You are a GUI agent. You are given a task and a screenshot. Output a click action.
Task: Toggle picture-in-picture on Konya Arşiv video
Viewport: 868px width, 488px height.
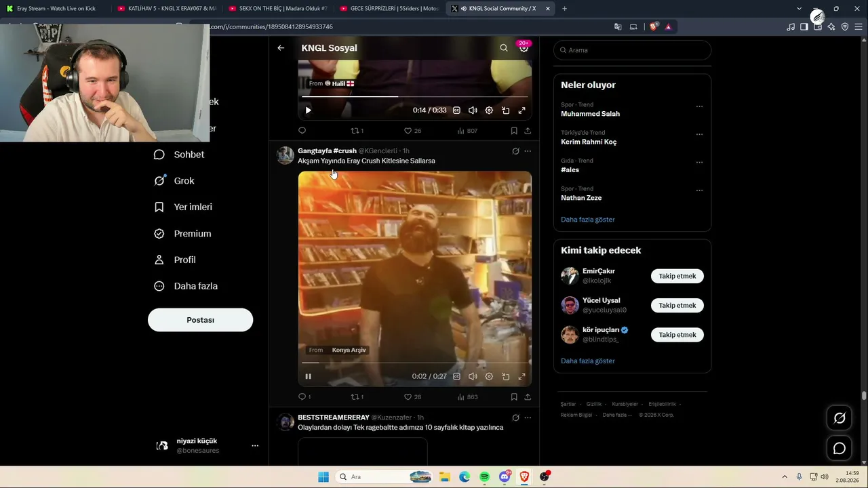click(x=506, y=377)
